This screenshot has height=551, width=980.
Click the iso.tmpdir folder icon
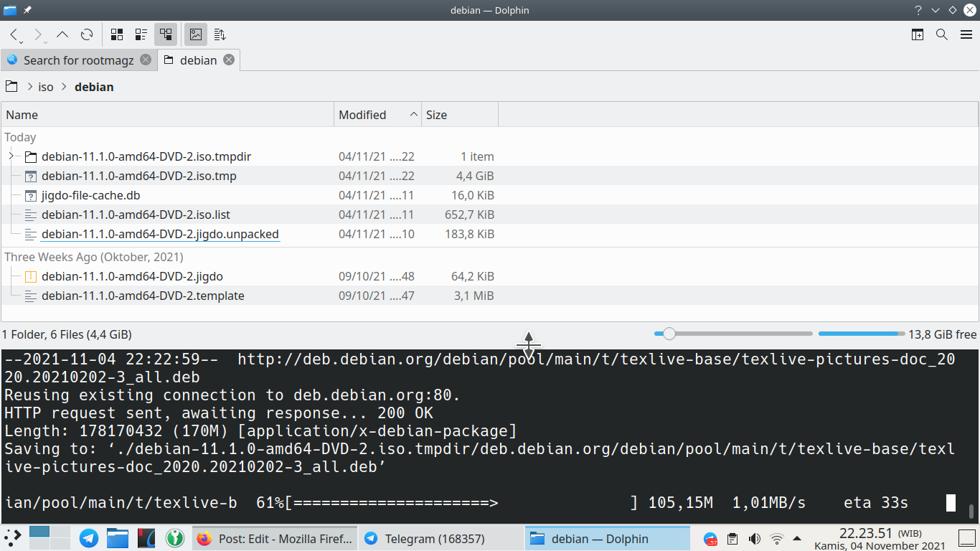tap(30, 156)
